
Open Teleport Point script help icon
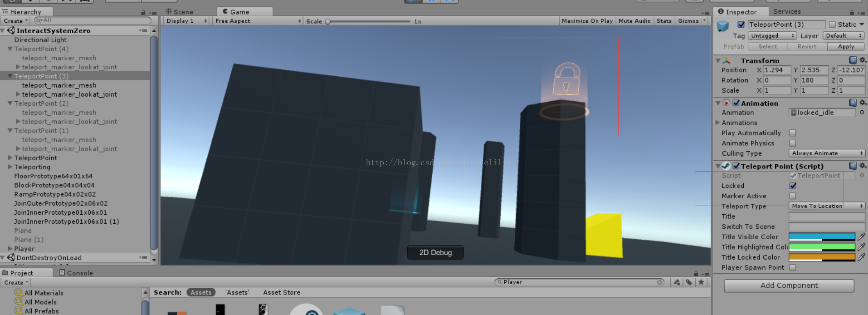point(853,166)
